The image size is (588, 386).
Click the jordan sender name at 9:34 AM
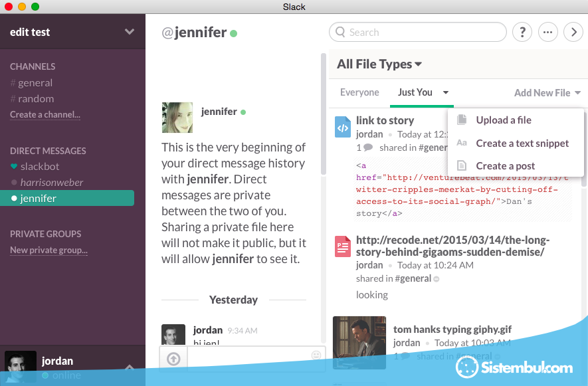[x=208, y=330]
